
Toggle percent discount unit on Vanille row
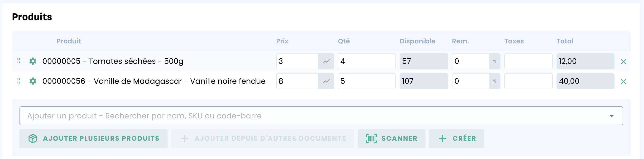[495, 81]
